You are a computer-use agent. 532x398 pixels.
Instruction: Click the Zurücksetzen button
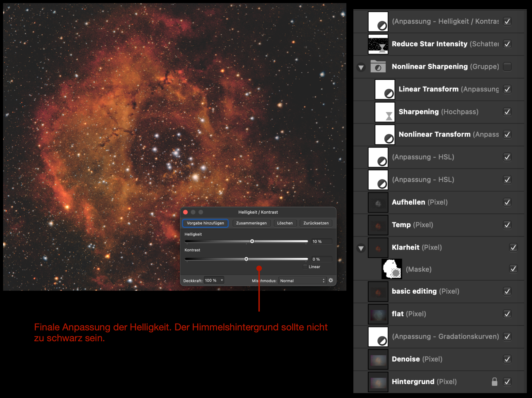pos(316,223)
